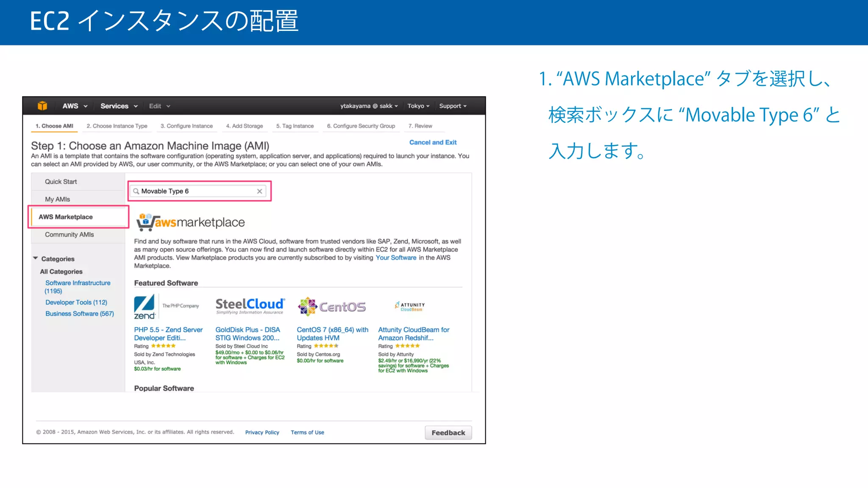This screenshot has width=868, height=488.
Task: Select the AWS Marketplace sidebar tab
Action: pos(78,217)
